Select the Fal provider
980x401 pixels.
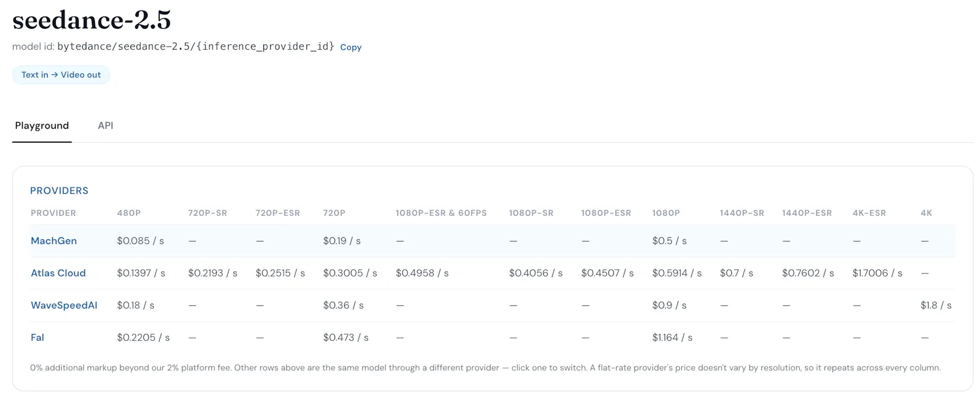37,338
